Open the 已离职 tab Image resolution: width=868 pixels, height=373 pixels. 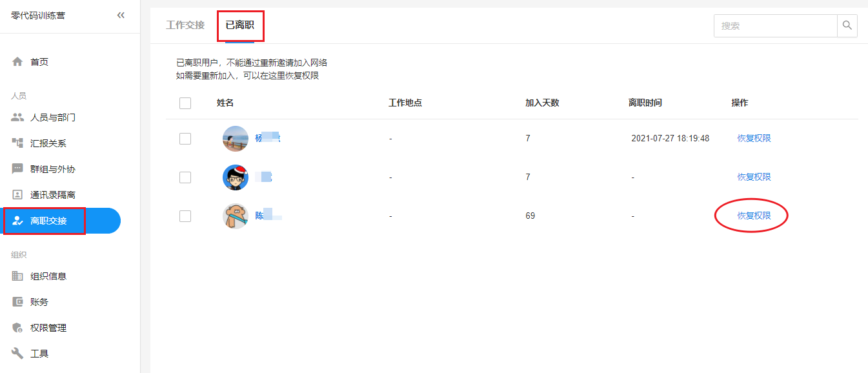point(239,25)
